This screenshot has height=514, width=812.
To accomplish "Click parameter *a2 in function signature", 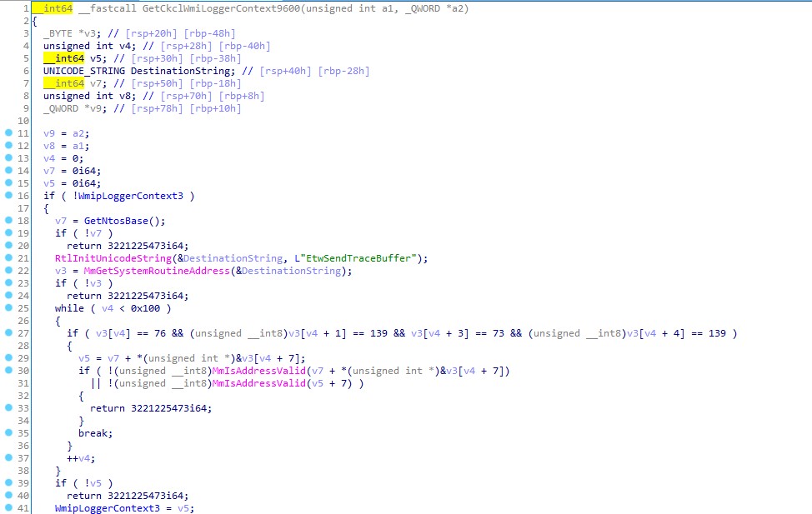I will tap(454, 8).
